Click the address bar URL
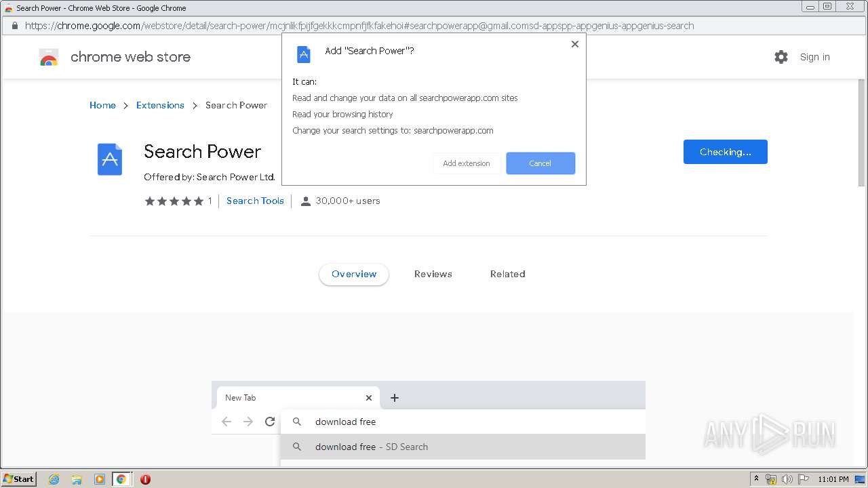Screen dimensions: 868x488 point(359,26)
